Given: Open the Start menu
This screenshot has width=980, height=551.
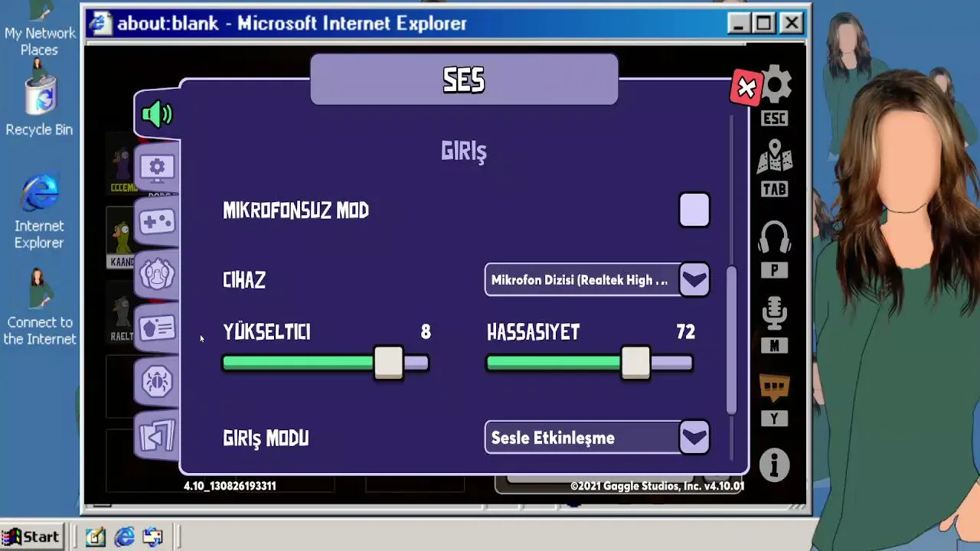Looking at the screenshot, I should 32,536.
